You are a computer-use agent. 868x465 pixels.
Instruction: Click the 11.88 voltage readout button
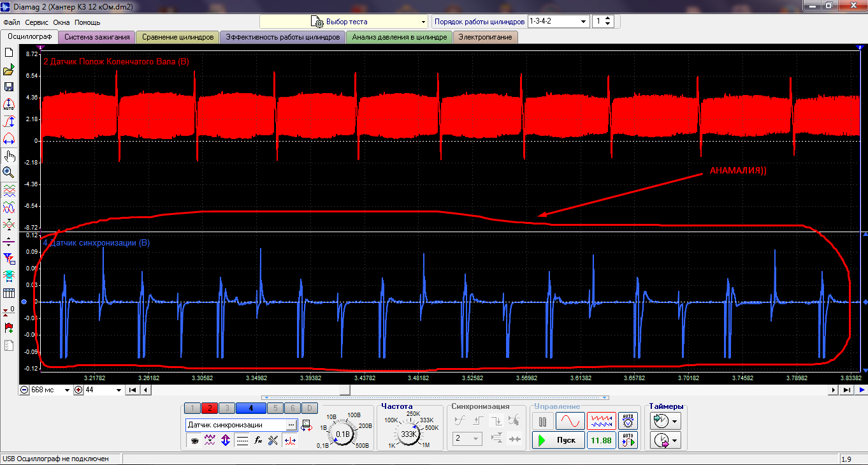(601, 440)
